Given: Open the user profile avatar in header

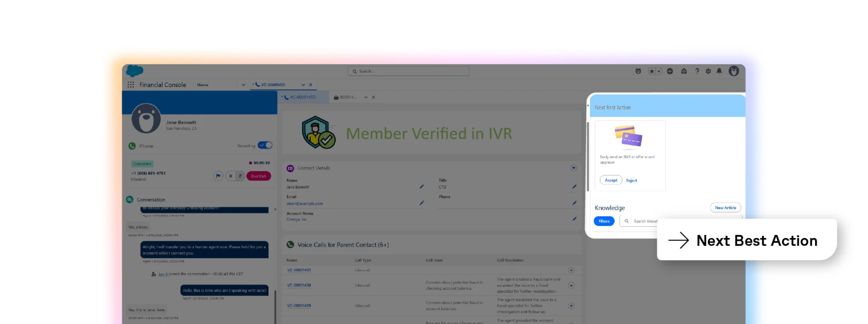Looking at the screenshot, I should click(x=734, y=71).
